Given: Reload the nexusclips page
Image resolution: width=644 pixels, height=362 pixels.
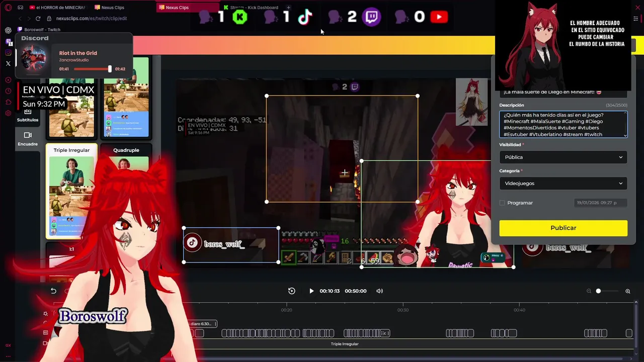Looking at the screenshot, I should [x=38, y=19].
